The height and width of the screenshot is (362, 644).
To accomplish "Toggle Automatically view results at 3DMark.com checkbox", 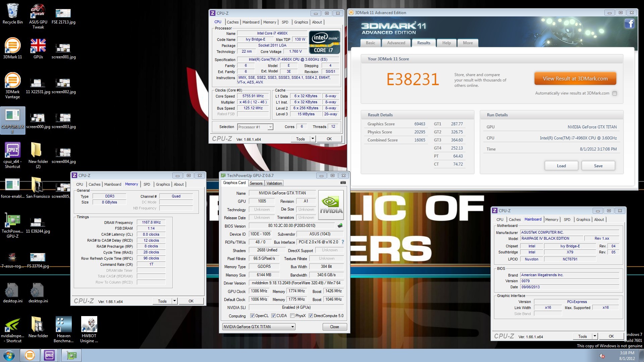I will coord(614,94).
